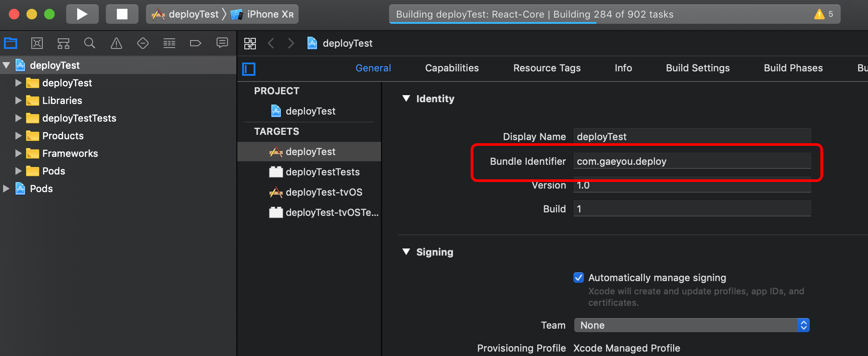Open the Find navigator magnifier icon

click(90, 43)
